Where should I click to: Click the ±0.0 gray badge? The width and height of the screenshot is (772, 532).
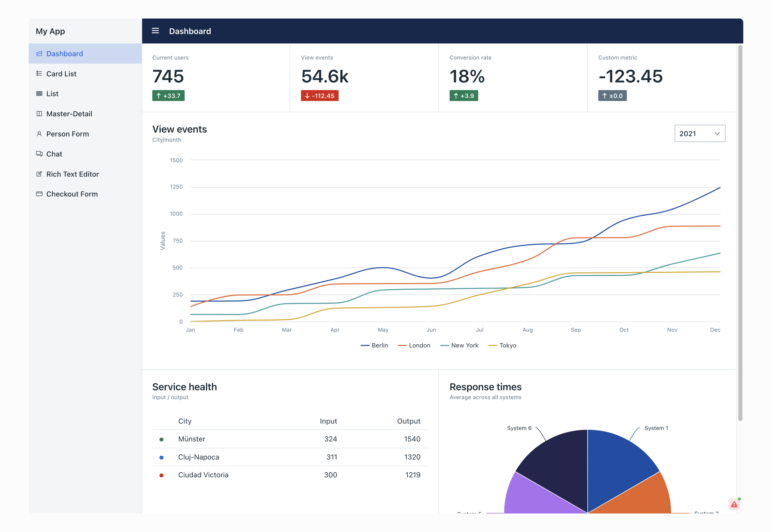tap(612, 96)
